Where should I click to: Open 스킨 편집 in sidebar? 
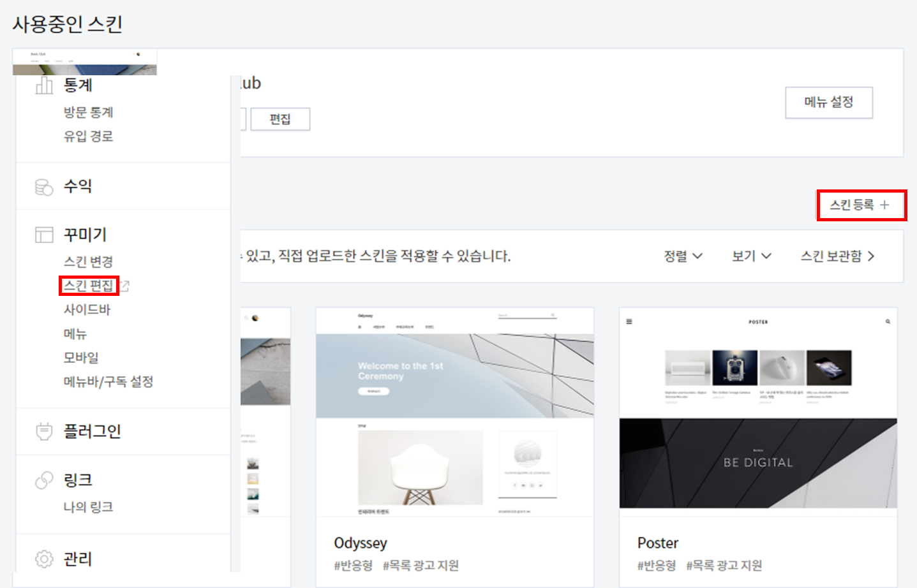[89, 286]
